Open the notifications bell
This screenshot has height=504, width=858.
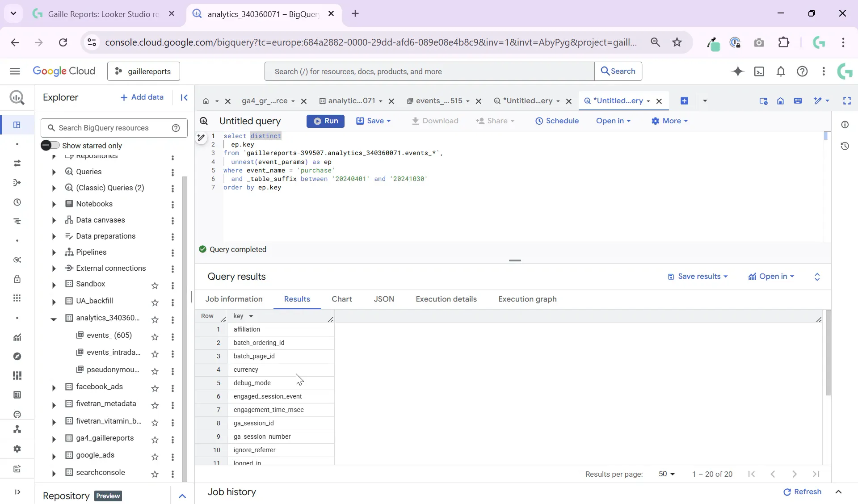tap(781, 71)
